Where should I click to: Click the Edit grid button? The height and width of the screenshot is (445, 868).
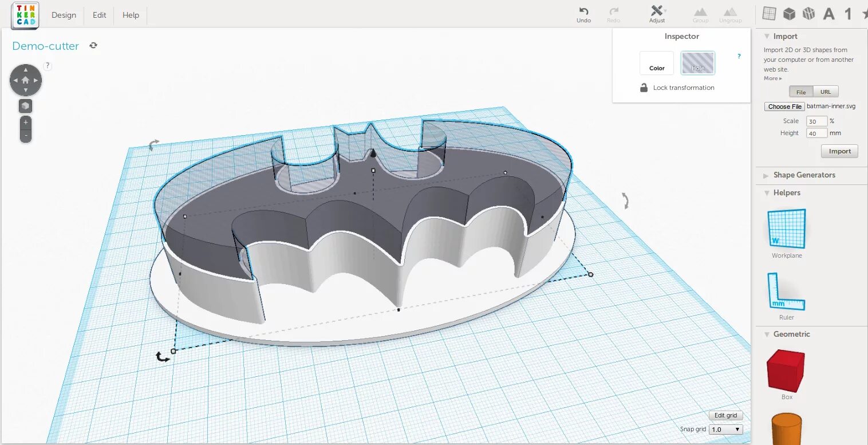pos(725,416)
